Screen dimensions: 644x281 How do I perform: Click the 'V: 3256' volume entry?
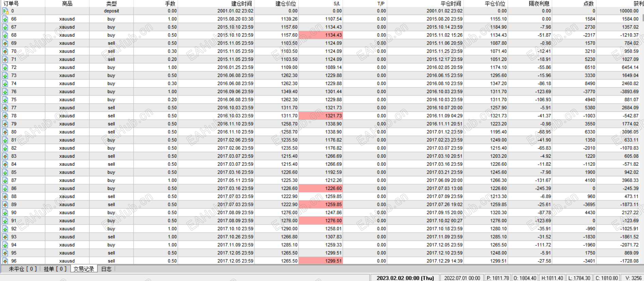(634, 278)
